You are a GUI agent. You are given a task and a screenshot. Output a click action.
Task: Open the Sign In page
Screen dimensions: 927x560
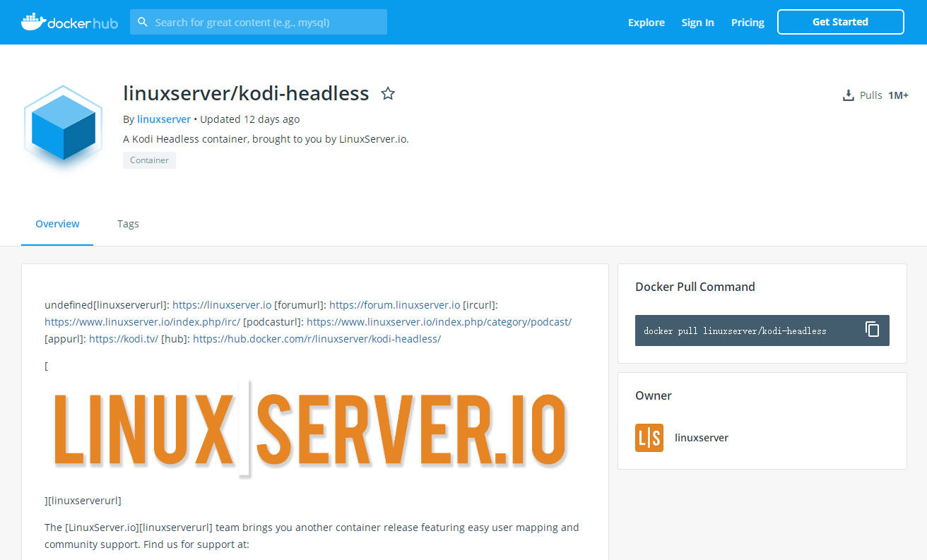pyautogui.click(x=697, y=23)
